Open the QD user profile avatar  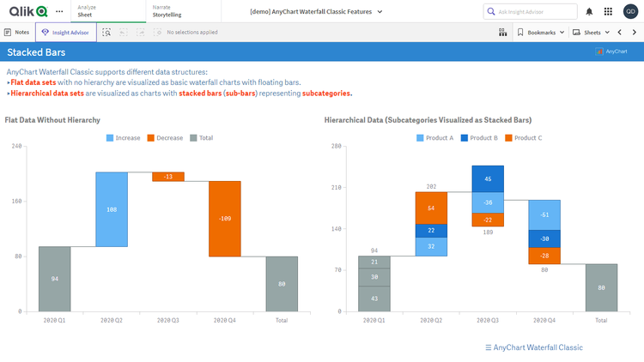(x=630, y=11)
